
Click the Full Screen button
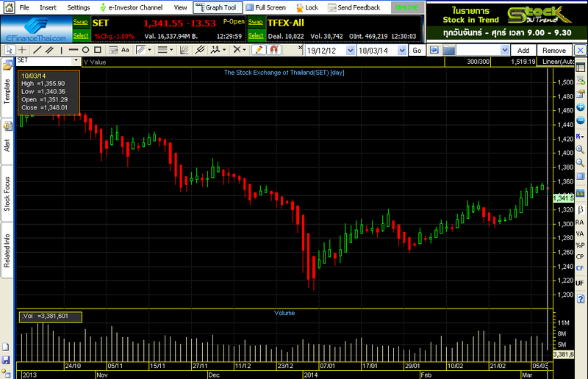266,7
